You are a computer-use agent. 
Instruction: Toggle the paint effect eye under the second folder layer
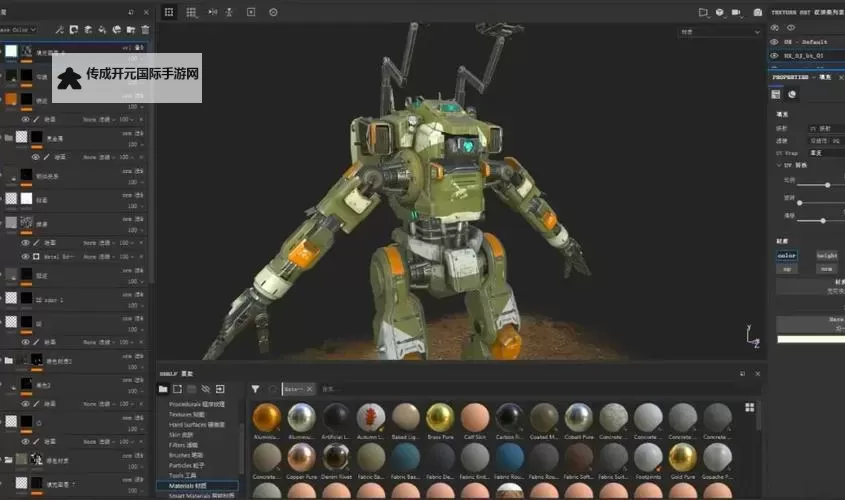pos(35,157)
